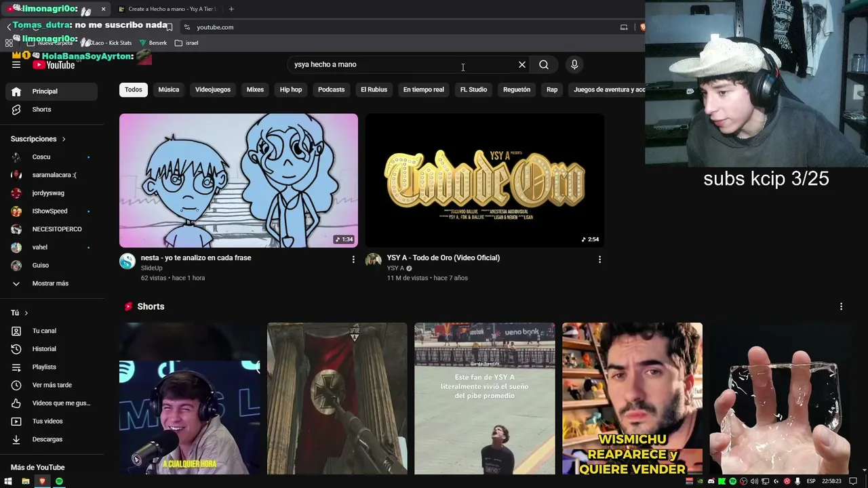Image resolution: width=868 pixels, height=488 pixels.
Task: Clear the search box with the X
Action: tap(522, 64)
